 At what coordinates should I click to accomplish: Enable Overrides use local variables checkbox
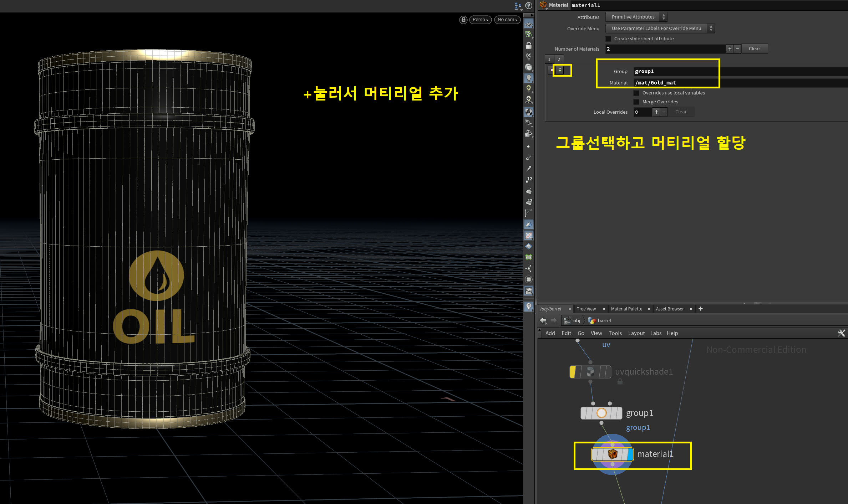[x=636, y=93]
